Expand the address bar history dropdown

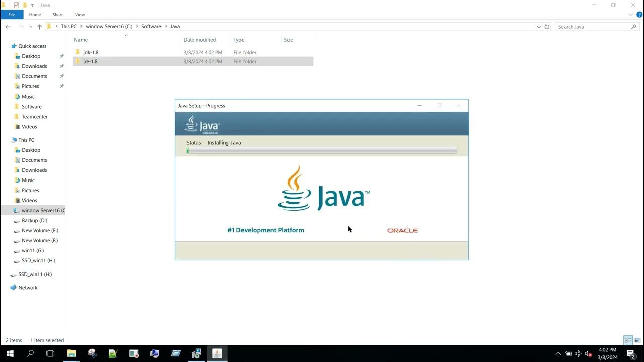click(x=539, y=27)
